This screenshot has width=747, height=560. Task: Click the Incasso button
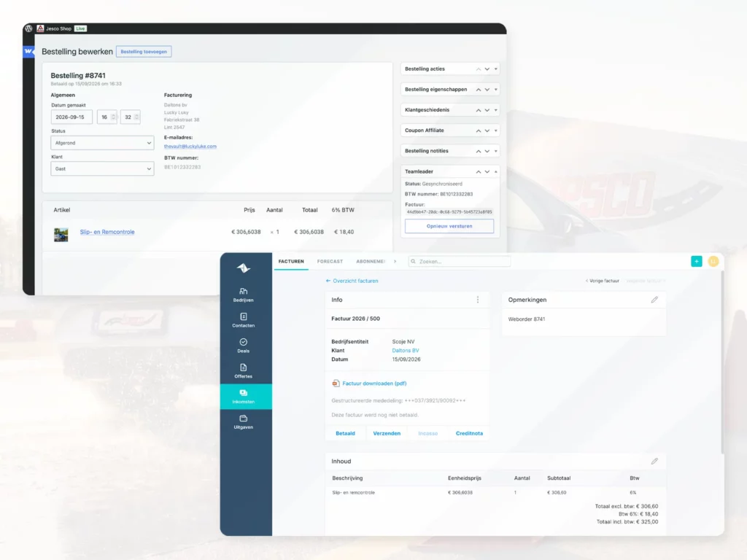(x=427, y=433)
